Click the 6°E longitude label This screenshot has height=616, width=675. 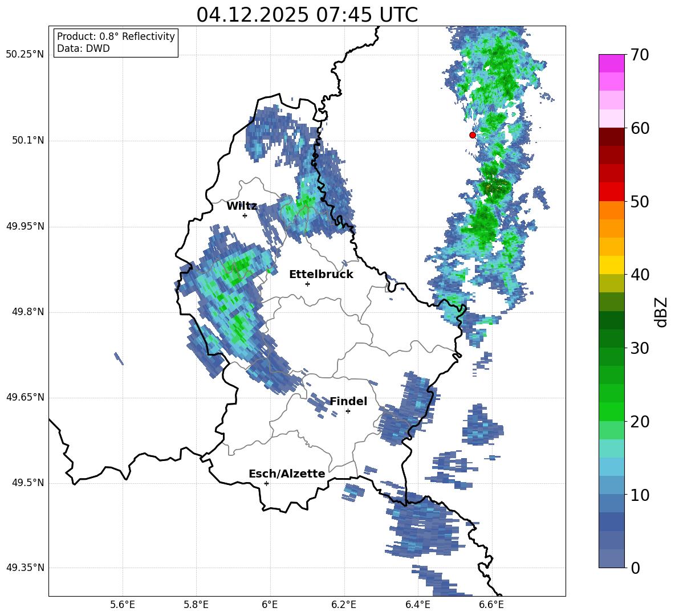pos(270,605)
